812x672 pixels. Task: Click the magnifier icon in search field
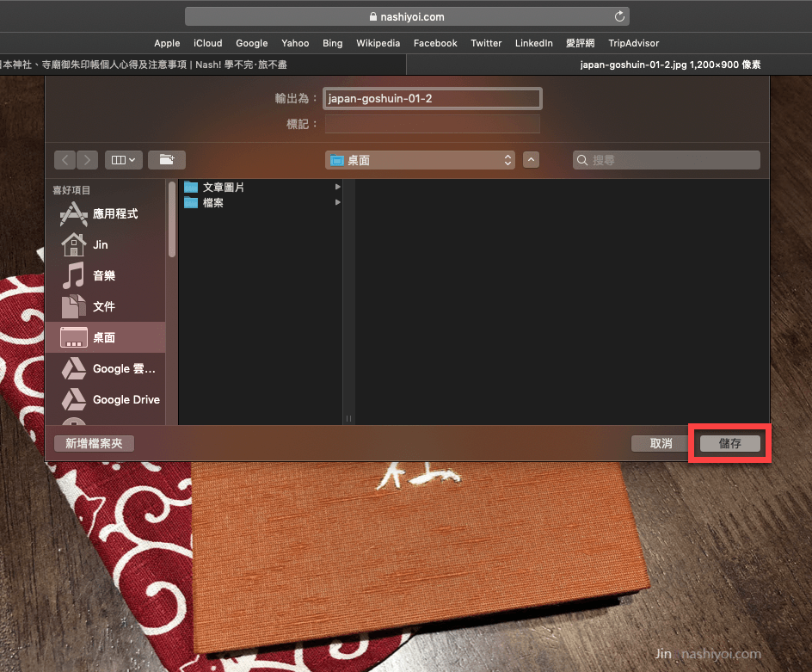[x=582, y=161]
